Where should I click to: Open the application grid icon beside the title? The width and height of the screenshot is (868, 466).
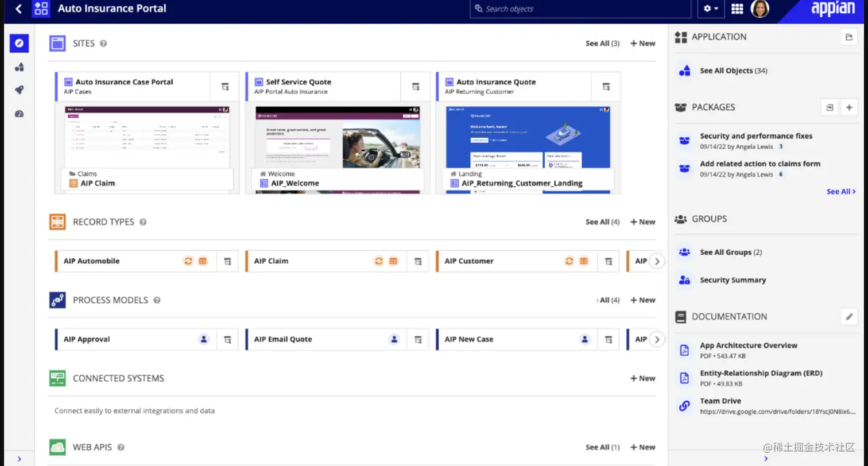click(41, 9)
